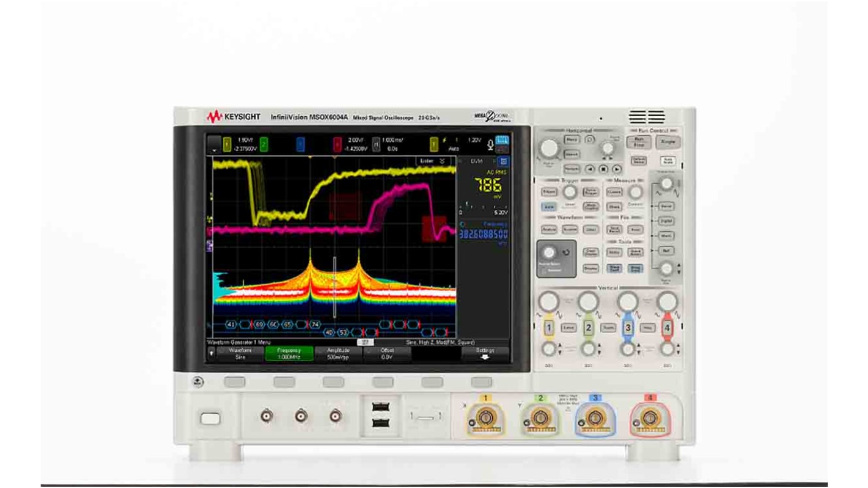868x488 pixels.
Task: Tap the channel 2 green indicator on screen
Action: [264, 144]
